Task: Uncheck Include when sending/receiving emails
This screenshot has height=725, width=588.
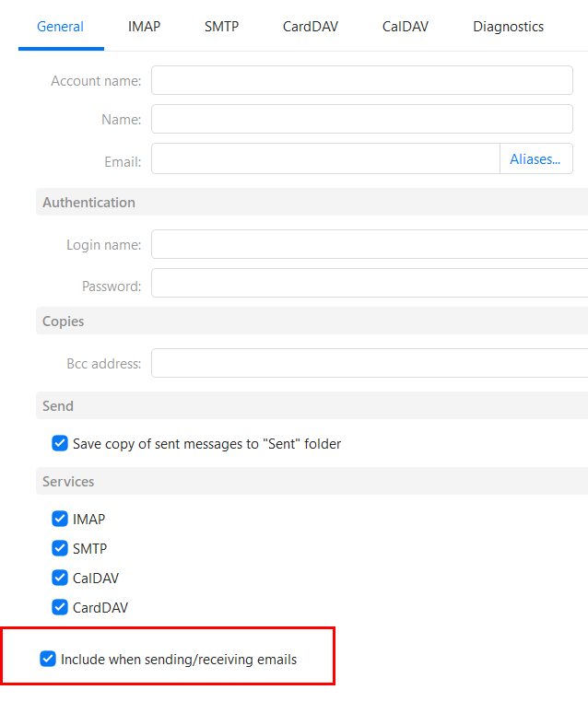Action: [x=48, y=659]
